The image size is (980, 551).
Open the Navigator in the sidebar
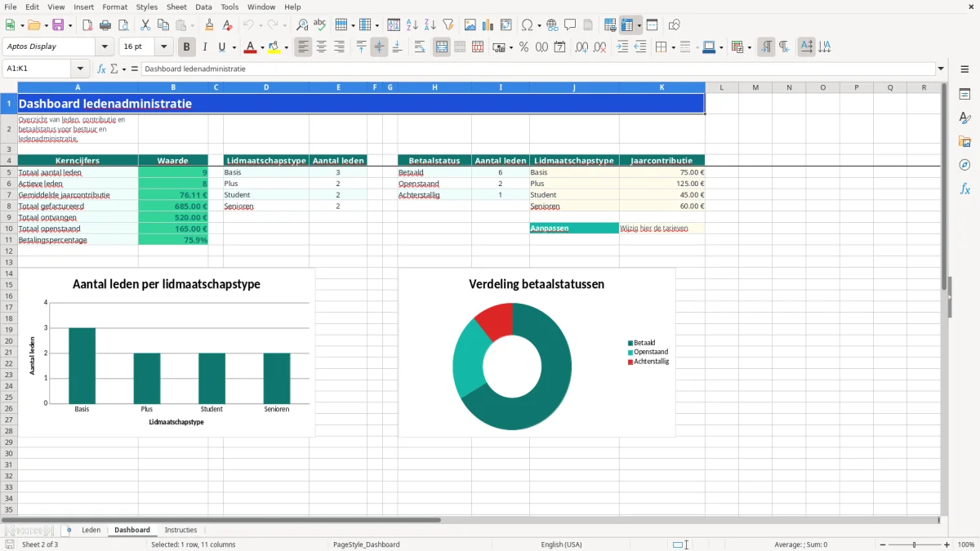(x=964, y=165)
